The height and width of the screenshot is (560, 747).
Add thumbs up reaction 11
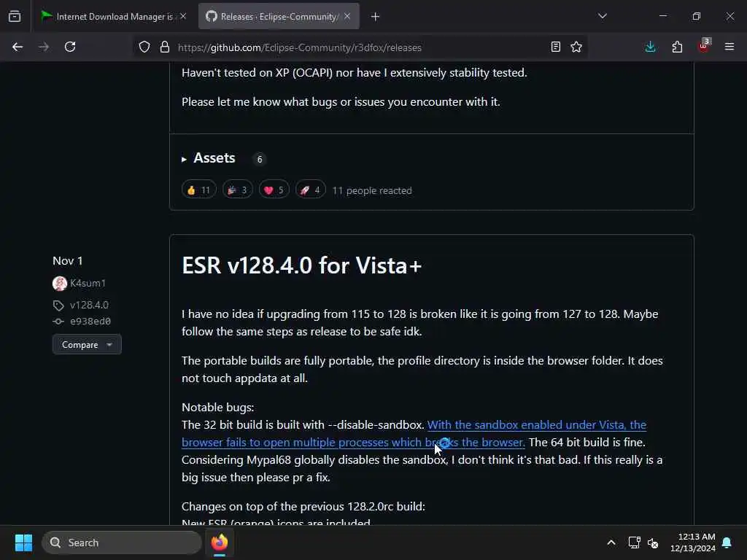(x=198, y=190)
